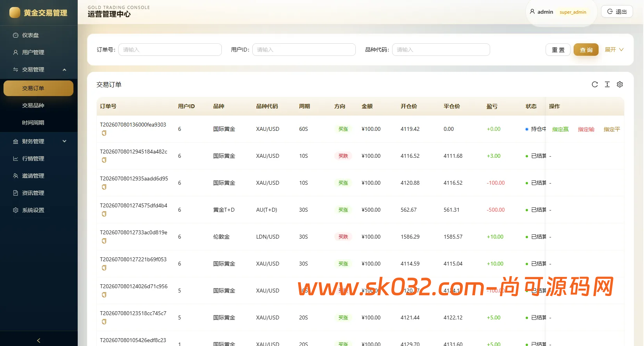The image size is (644, 346).
Task: Click the gold coin logo icon
Action: pyautogui.click(x=15, y=12)
